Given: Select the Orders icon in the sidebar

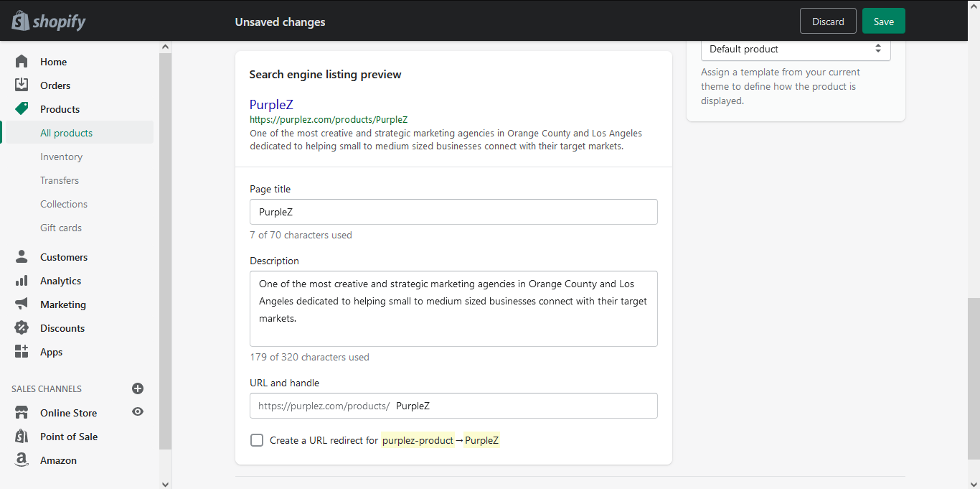Looking at the screenshot, I should tap(22, 85).
